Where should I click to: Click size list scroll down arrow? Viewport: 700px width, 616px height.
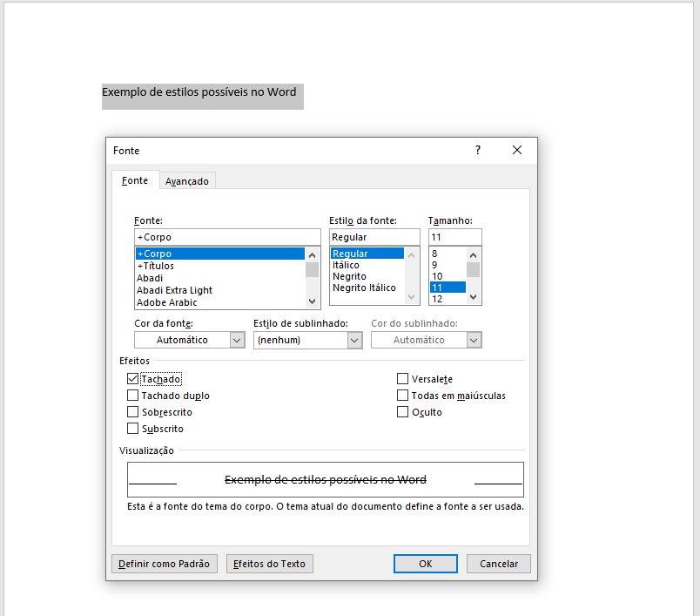474,297
